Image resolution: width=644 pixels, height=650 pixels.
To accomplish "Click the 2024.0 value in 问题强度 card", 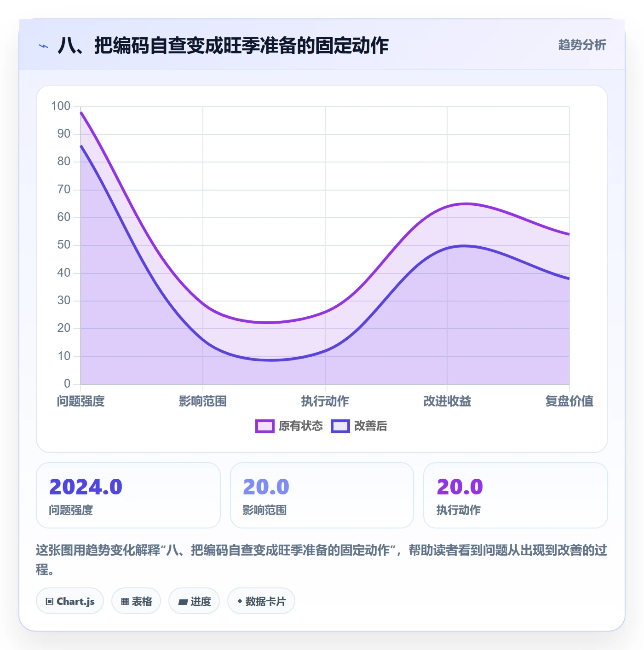I will point(86,487).
